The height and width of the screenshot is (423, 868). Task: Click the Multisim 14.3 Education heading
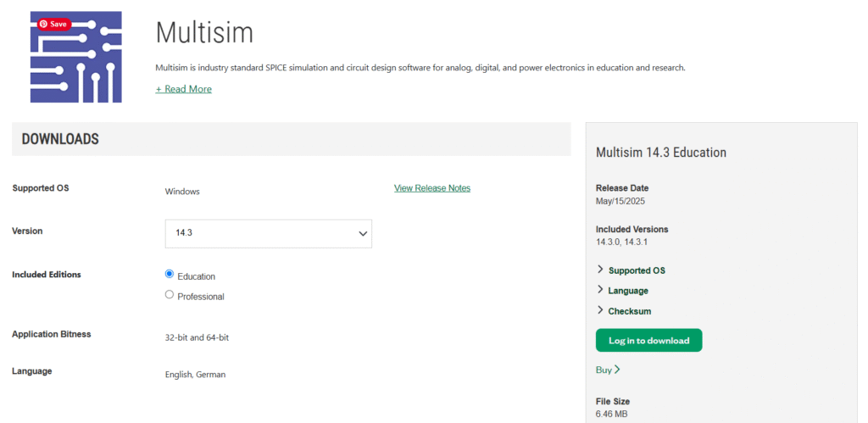pyautogui.click(x=661, y=153)
